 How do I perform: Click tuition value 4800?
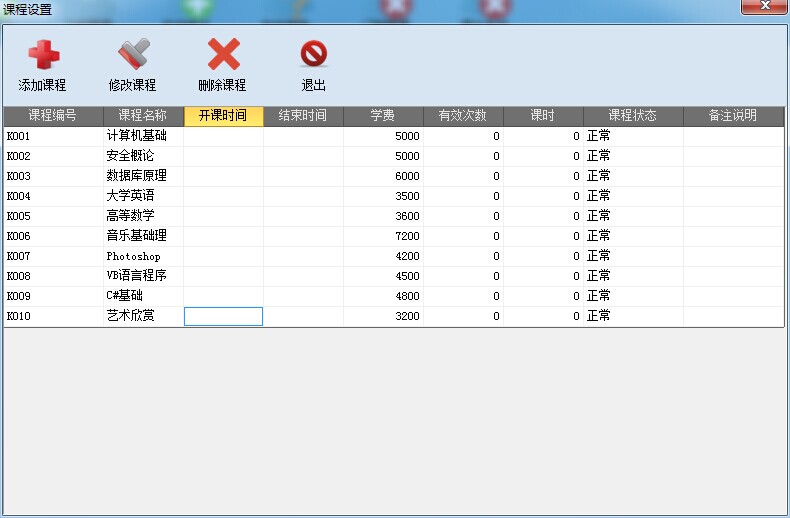408,296
